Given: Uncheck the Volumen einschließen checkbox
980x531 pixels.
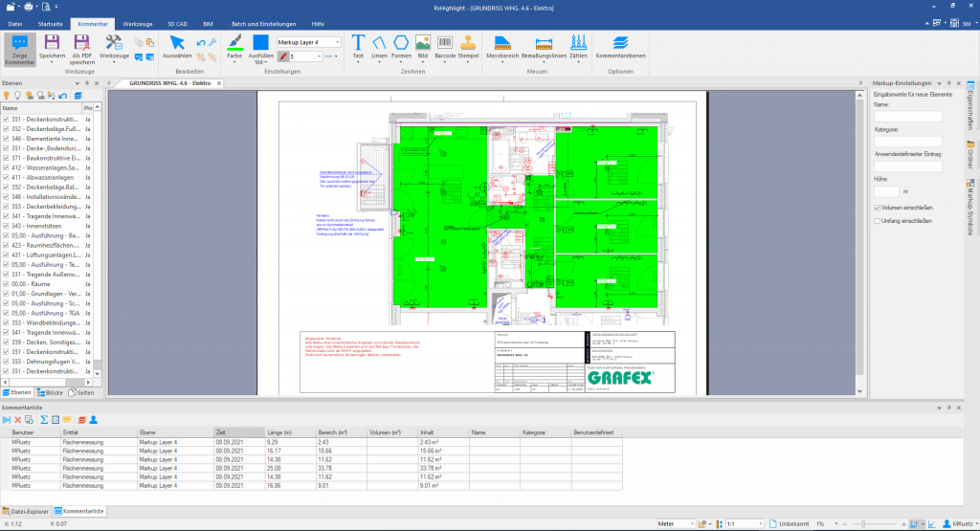Looking at the screenshot, I should coord(878,208).
